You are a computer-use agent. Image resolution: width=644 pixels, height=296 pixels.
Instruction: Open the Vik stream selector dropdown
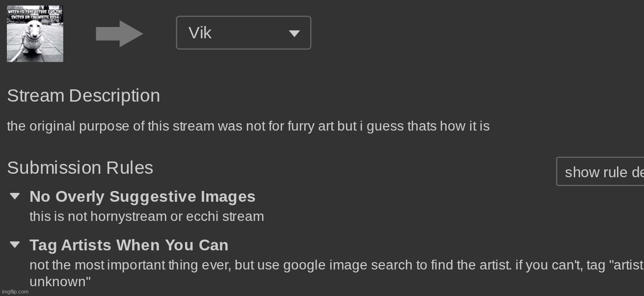tap(243, 33)
